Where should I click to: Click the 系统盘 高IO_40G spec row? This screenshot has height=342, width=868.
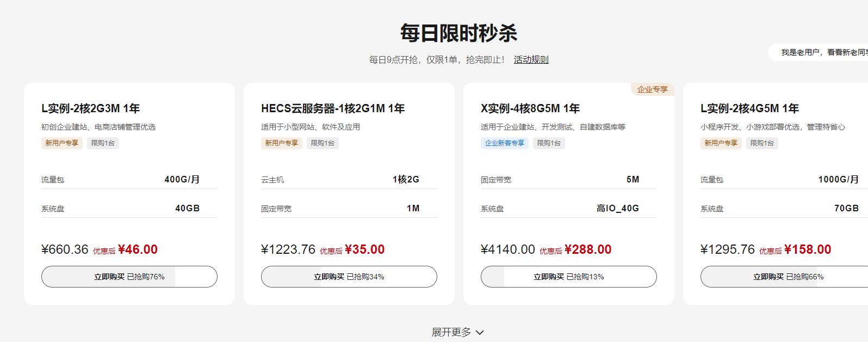[x=568, y=208]
